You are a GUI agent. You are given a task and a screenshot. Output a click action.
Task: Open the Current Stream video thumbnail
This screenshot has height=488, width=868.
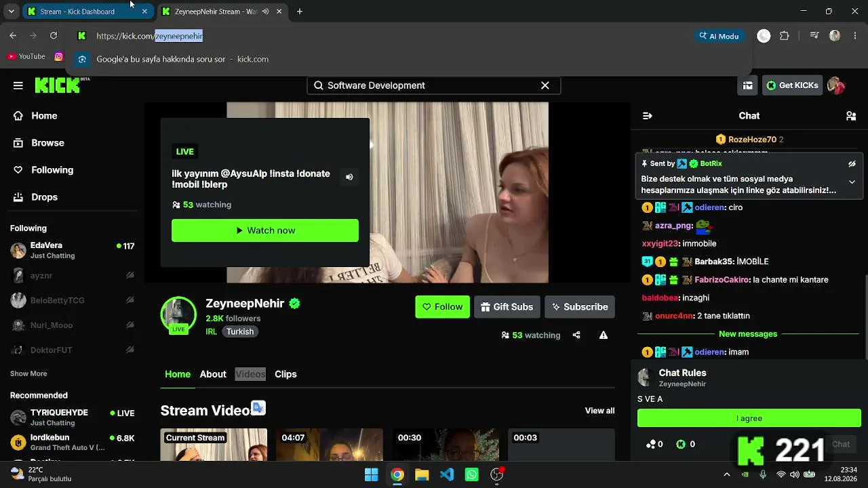[214, 445]
